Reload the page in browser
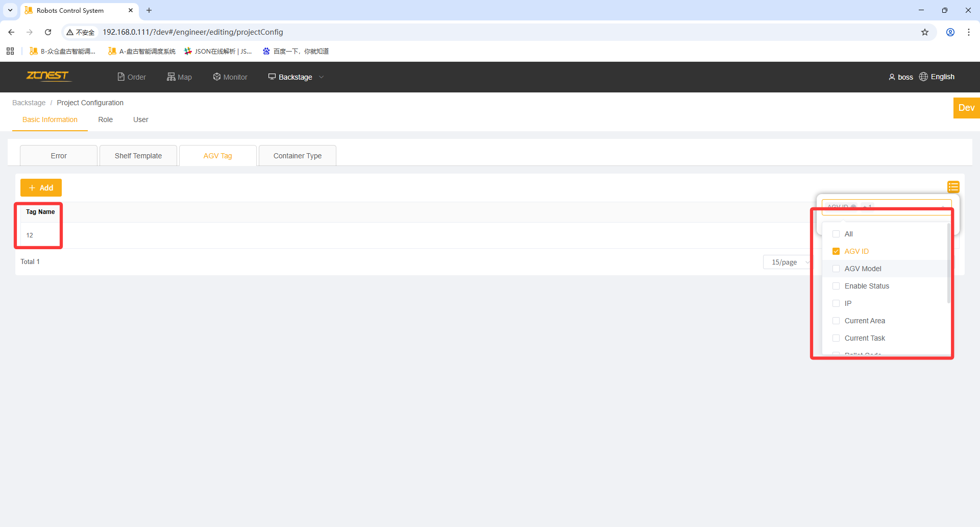The image size is (980, 527). click(x=48, y=32)
